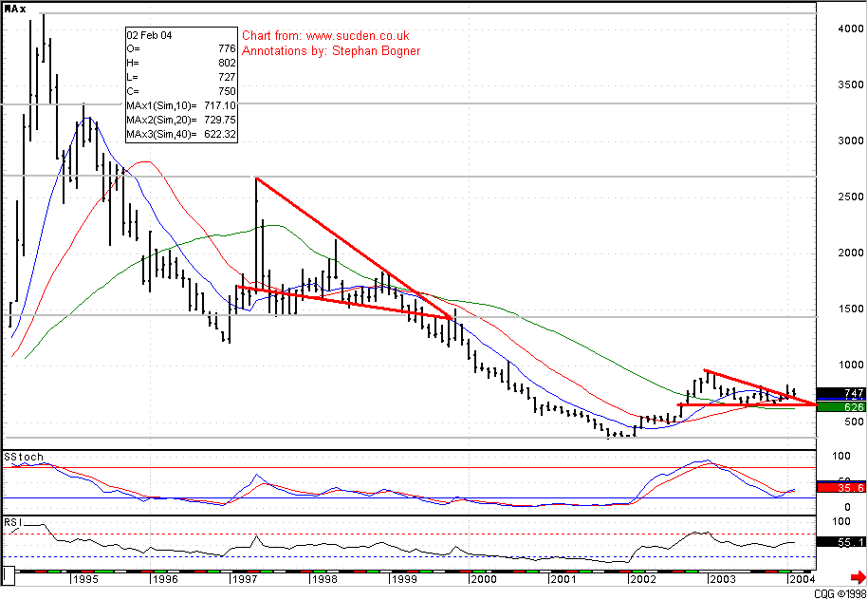
Task: Select the MAx study label
Action: [15, 10]
